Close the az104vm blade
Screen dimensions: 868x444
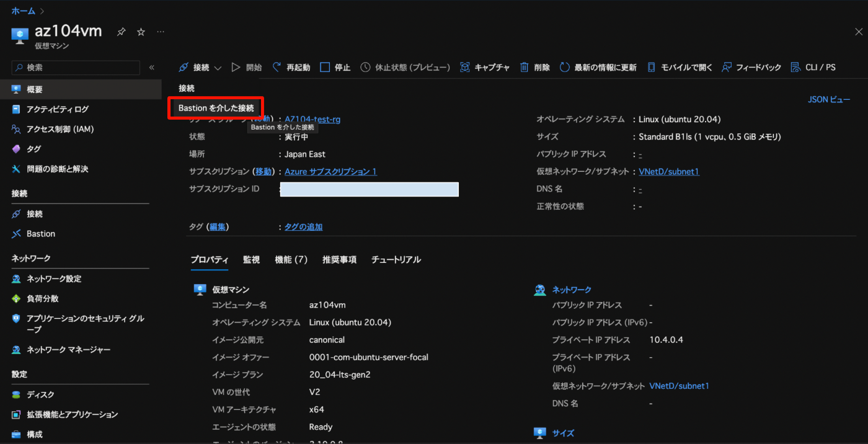pos(858,32)
